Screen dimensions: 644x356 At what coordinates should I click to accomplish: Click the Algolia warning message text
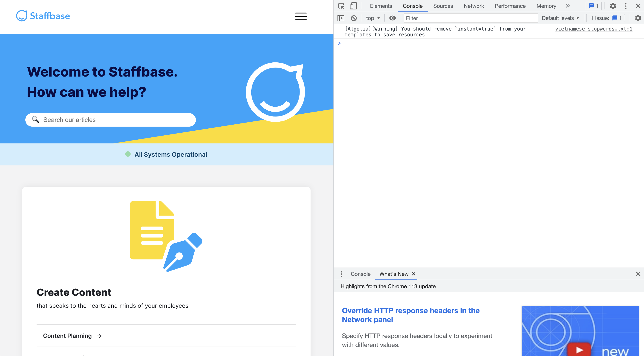pyautogui.click(x=435, y=32)
